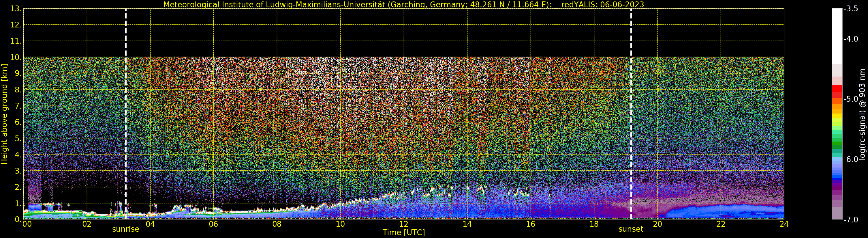Click the time axis tick label 10
The image size is (868, 238).
click(340, 224)
